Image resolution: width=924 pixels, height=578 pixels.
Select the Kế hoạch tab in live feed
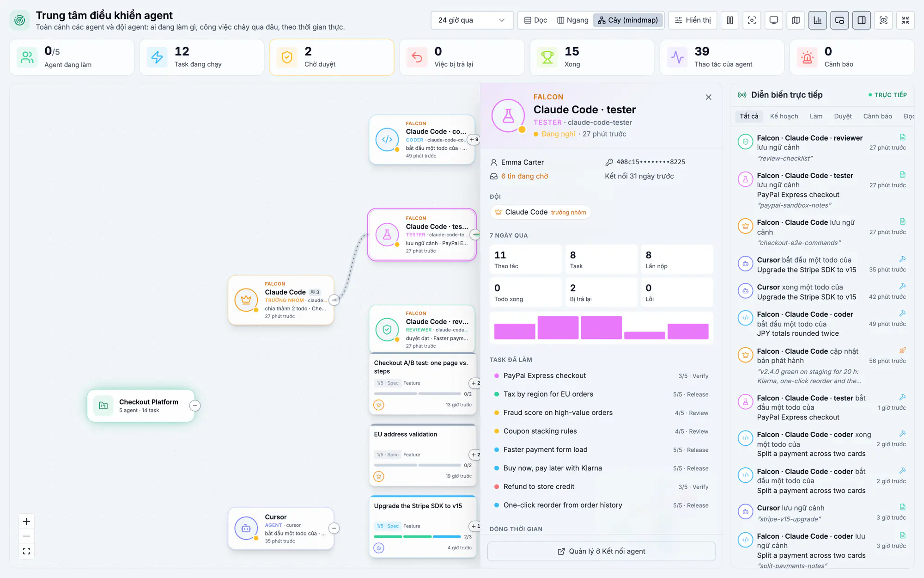click(784, 116)
